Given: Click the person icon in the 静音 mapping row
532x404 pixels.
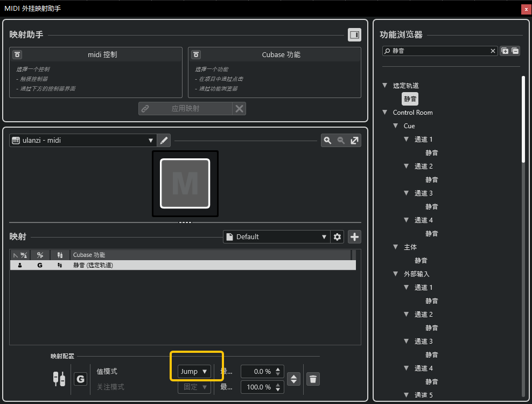Looking at the screenshot, I should pyautogui.click(x=20, y=265).
